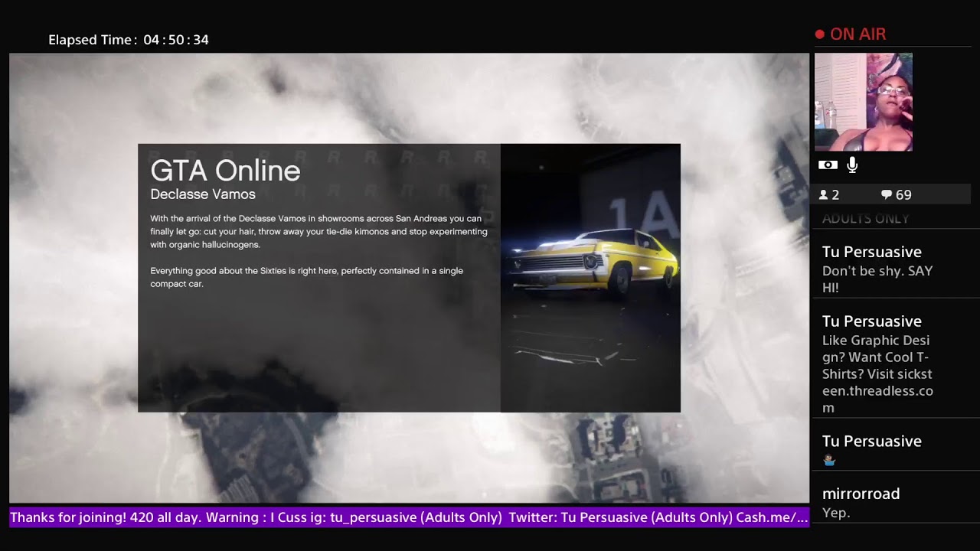Click the microphone icon under the webcam
Image resolution: width=980 pixels, height=551 pixels.
point(852,165)
